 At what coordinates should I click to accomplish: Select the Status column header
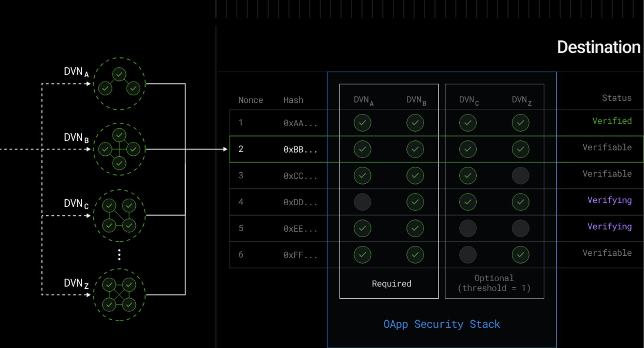617,98
